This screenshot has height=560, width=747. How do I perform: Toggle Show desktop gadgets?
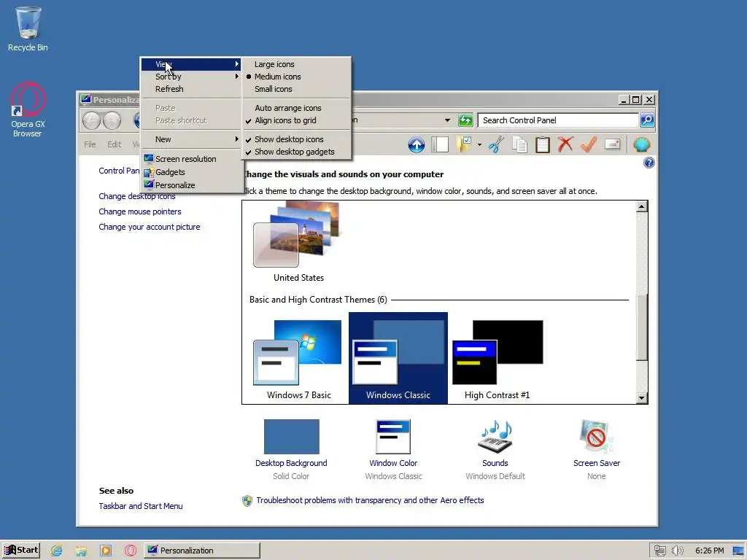point(297,152)
